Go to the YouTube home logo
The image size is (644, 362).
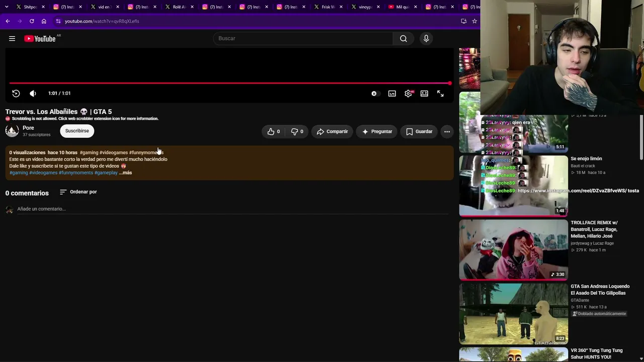click(x=40, y=39)
